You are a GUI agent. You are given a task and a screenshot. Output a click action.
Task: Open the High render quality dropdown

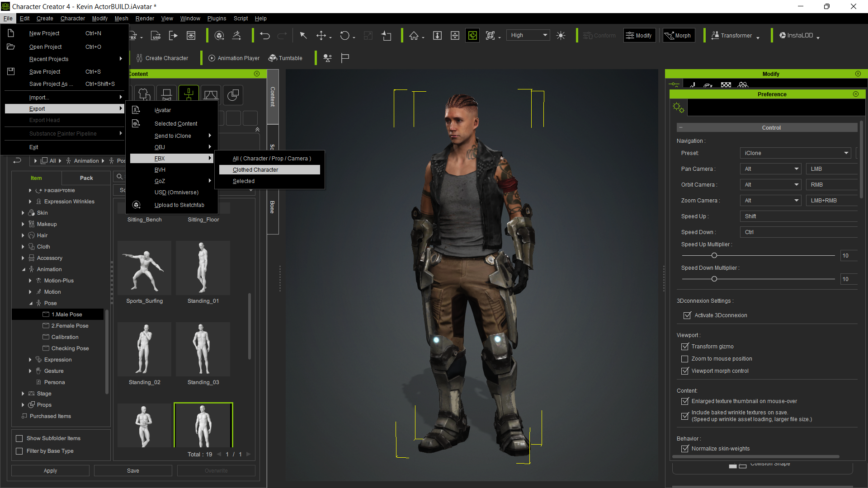[528, 35]
